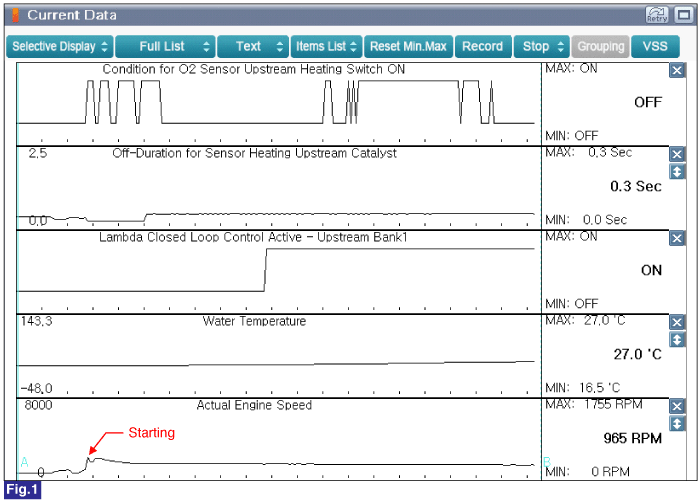Click the bold ON value of Lambda Control
Viewport: 700px width, 502px height.
[x=651, y=270]
